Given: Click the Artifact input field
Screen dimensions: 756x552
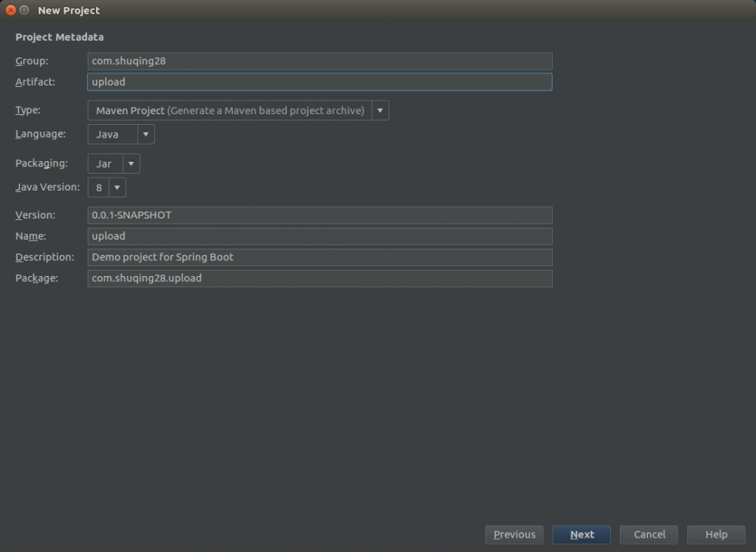Looking at the screenshot, I should tap(319, 82).
